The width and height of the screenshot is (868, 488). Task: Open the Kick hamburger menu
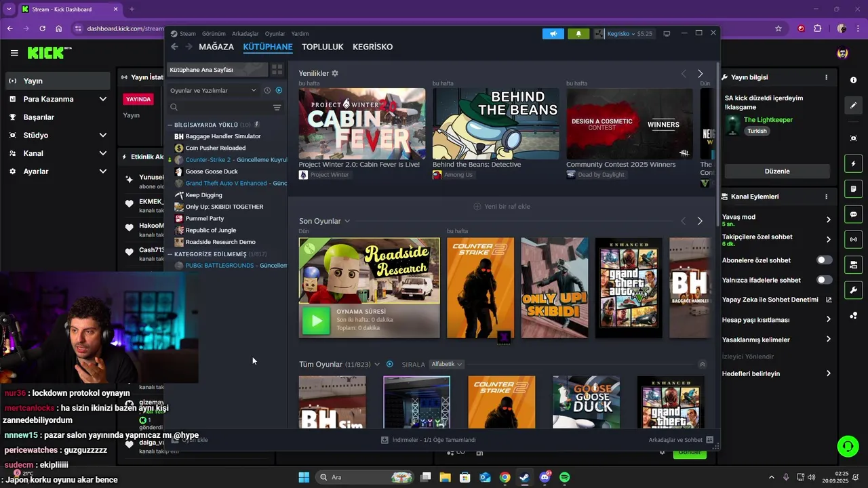tap(14, 53)
